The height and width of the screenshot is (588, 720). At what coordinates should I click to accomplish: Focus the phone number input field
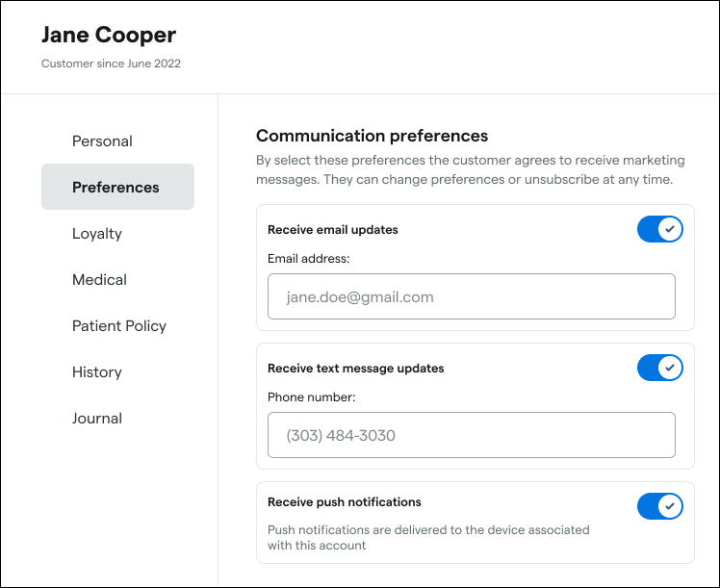pyautogui.click(x=472, y=436)
